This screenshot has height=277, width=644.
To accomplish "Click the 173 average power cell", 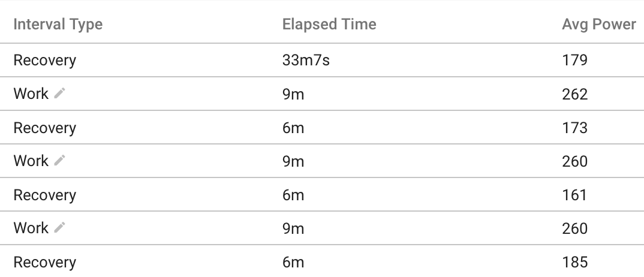I will point(574,128).
